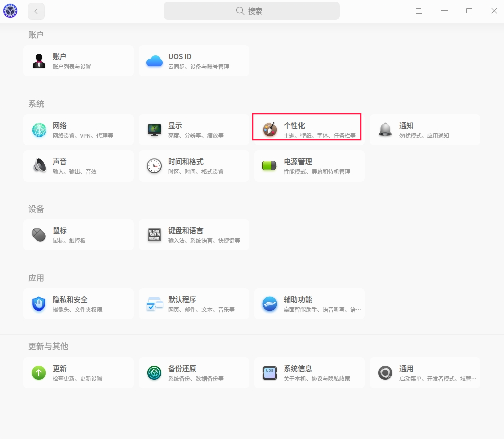Open the 账户 accounts icon
504x439 pixels.
tap(39, 61)
